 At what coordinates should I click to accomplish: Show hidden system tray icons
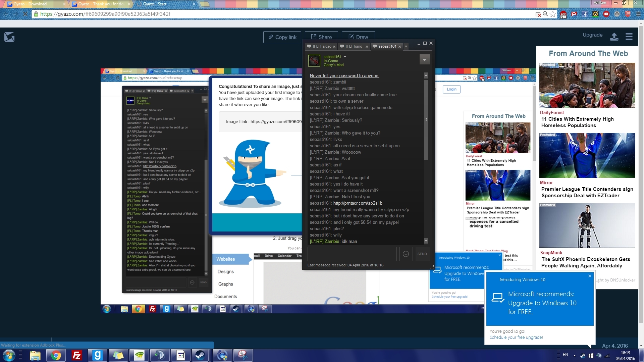(x=575, y=355)
